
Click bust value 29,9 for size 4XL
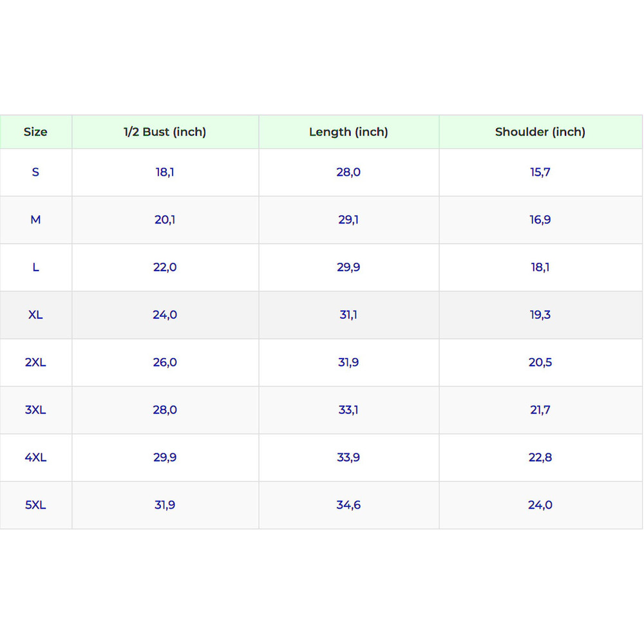tap(165, 457)
